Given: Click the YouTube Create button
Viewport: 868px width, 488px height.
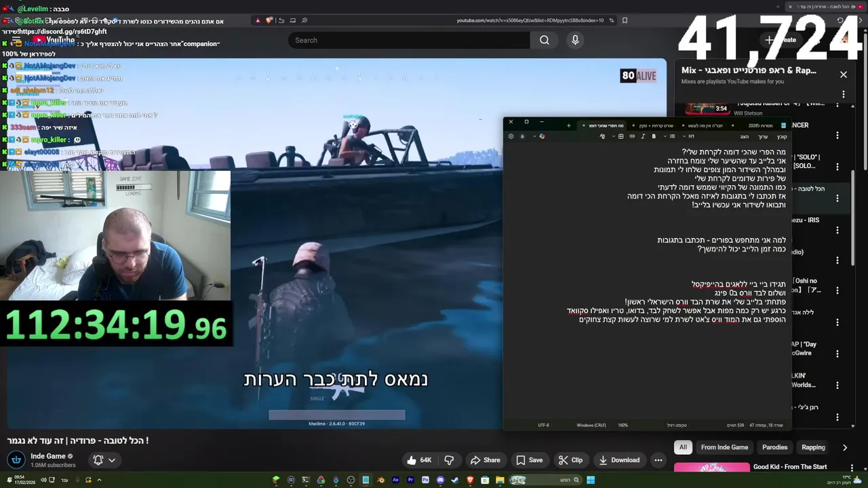Looking at the screenshot, I should pos(781,40).
